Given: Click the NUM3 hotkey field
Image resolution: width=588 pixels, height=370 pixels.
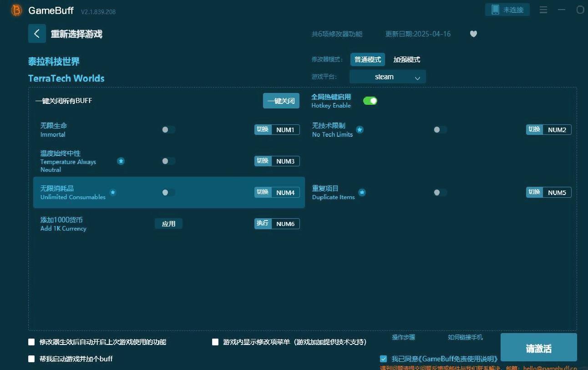Looking at the screenshot, I should (285, 161).
